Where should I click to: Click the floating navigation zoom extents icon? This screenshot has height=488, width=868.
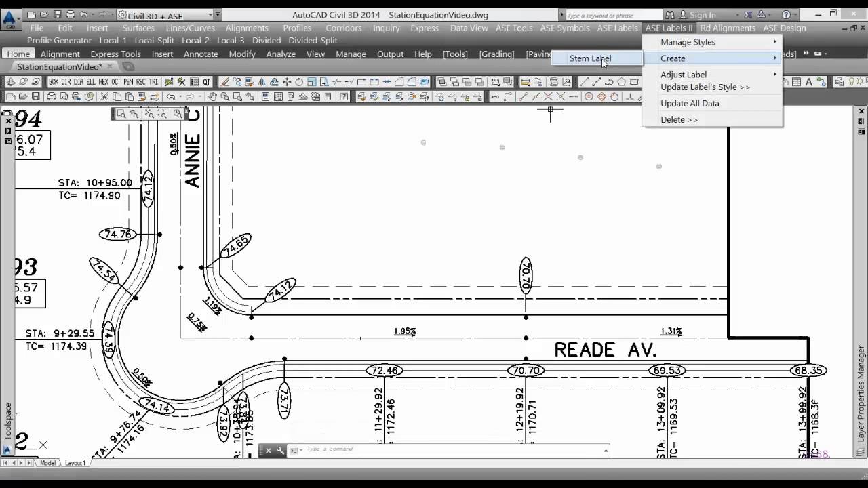click(x=149, y=114)
